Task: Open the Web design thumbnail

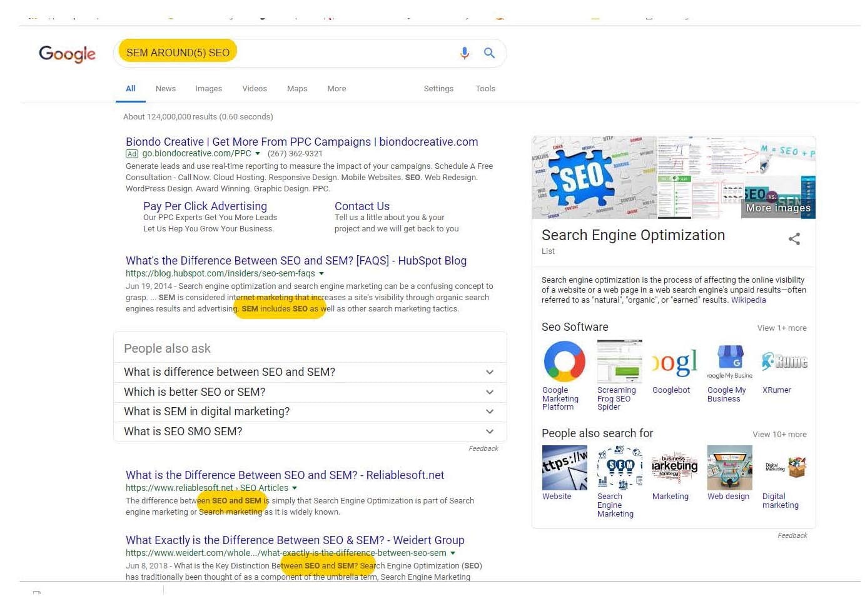Action: tap(730, 468)
